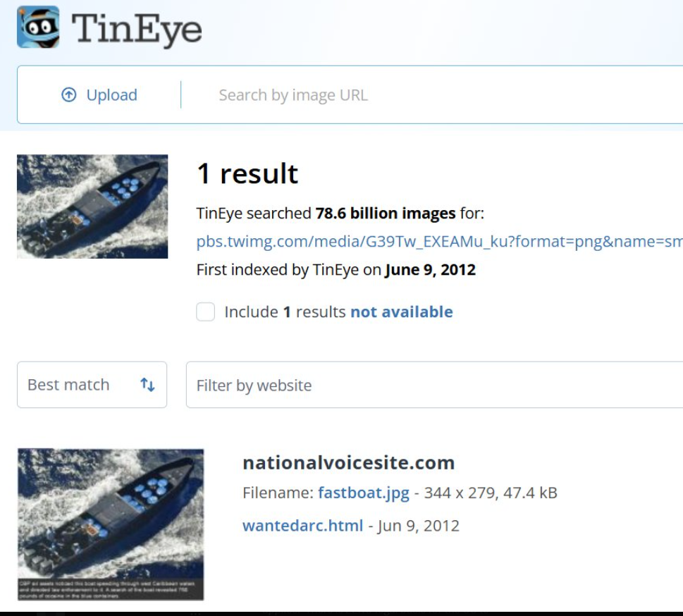Click the Upload label
683x616 pixels.
click(x=112, y=95)
